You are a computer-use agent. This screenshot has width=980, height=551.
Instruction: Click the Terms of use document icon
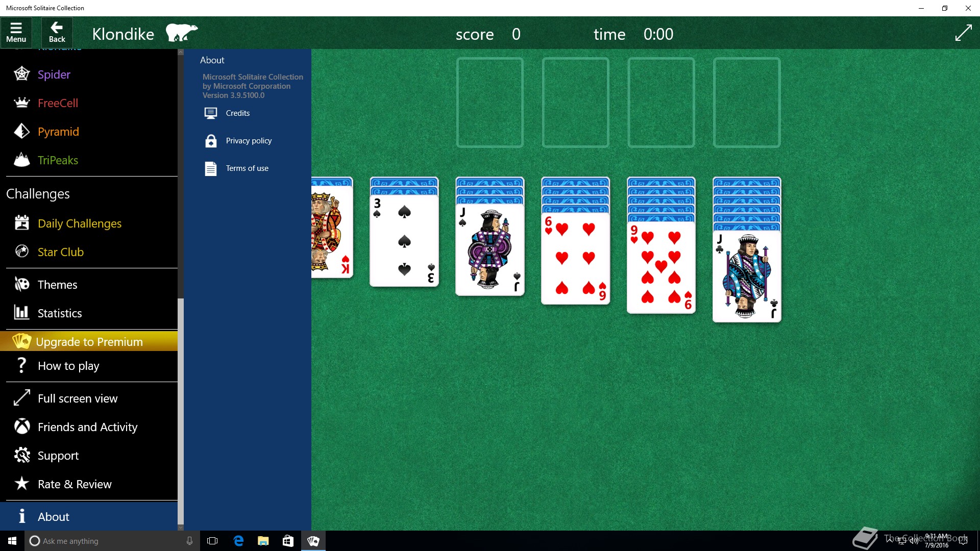click(211, 168)
